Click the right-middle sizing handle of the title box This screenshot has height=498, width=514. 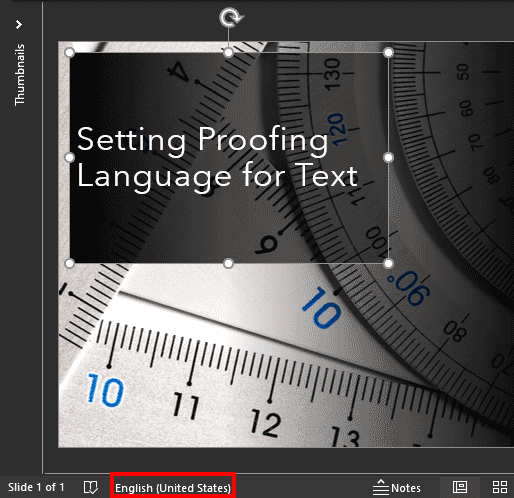pyautogui.click(x=388, y=158)
